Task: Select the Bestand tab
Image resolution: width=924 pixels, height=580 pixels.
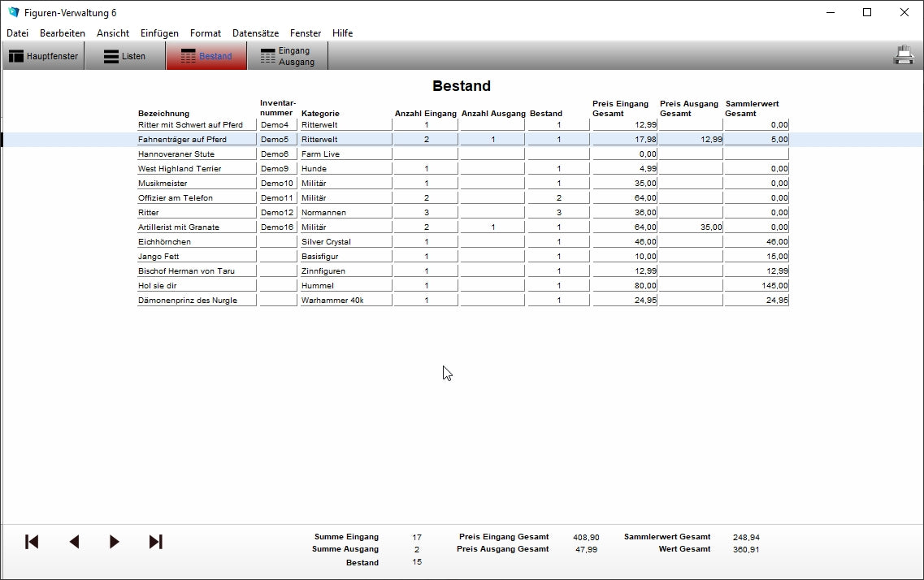Action: [206, 56]
